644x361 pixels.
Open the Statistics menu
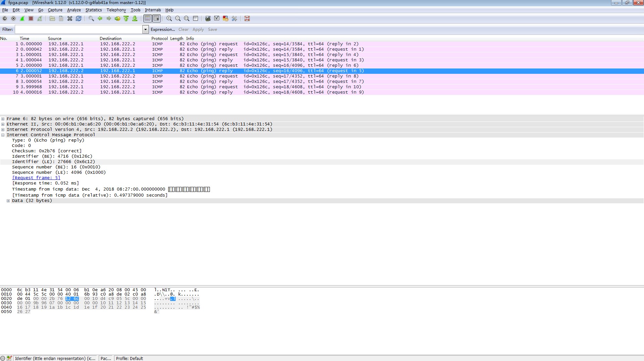click(94, 10)
